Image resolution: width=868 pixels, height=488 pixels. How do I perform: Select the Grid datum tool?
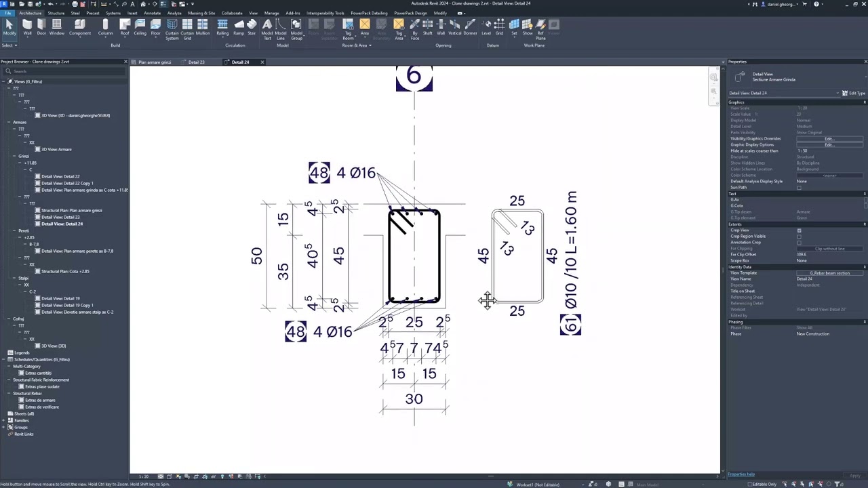(499, 27)
